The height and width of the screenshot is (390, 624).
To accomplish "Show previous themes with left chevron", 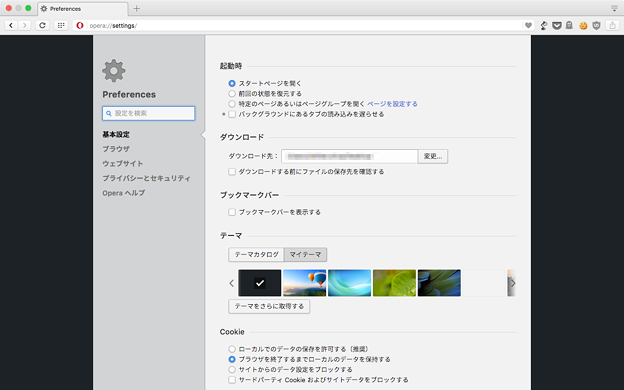I will [232, 283].
